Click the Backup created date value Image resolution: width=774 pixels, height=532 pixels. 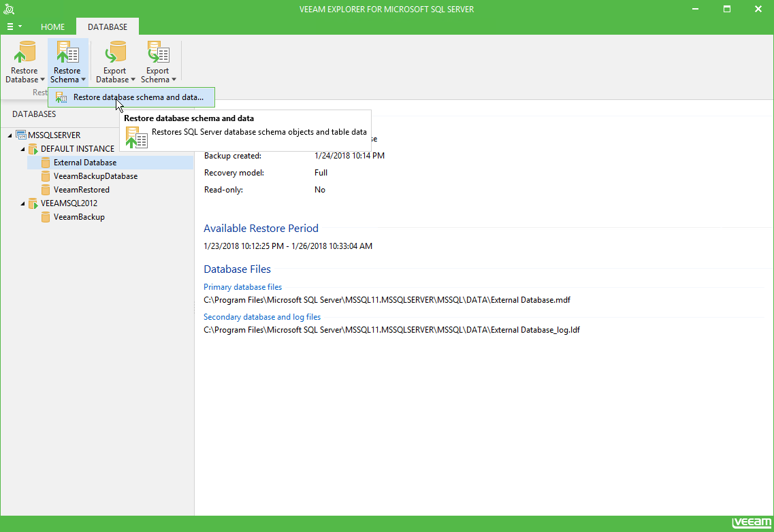pyautogui.click(x=349, y=156)
